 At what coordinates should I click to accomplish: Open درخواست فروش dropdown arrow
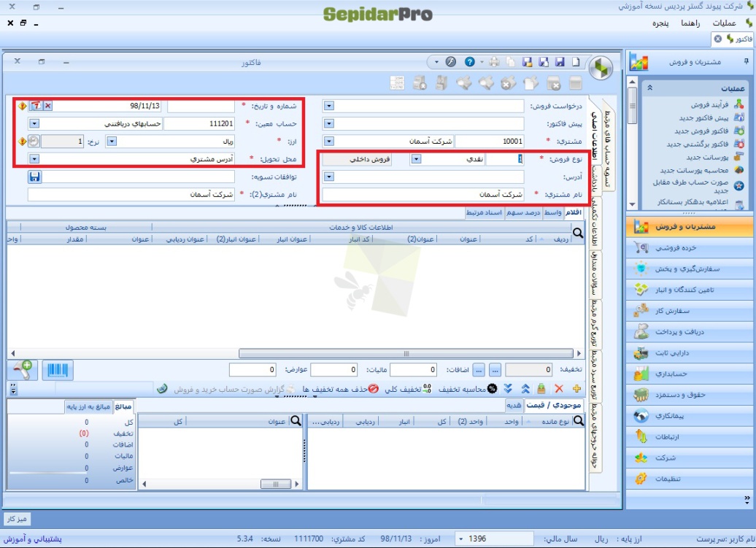(x=329, y=106)
